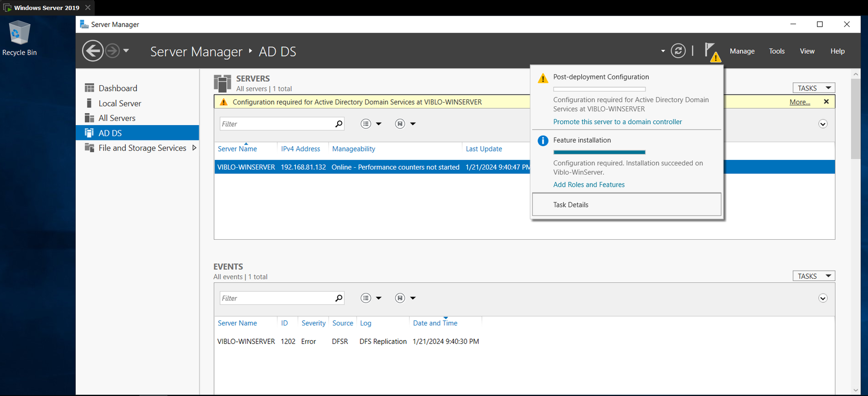Sort events by the Log column

click(x=366, y=323)
